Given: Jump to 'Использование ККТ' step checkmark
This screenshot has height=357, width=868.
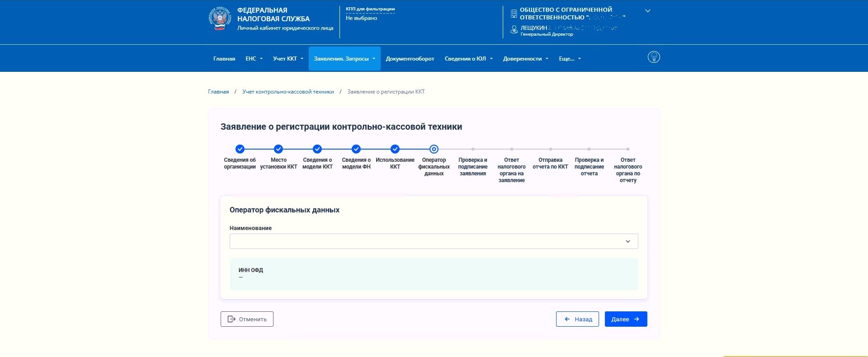Looking at the screenshot, I should [x=395, y=149].
